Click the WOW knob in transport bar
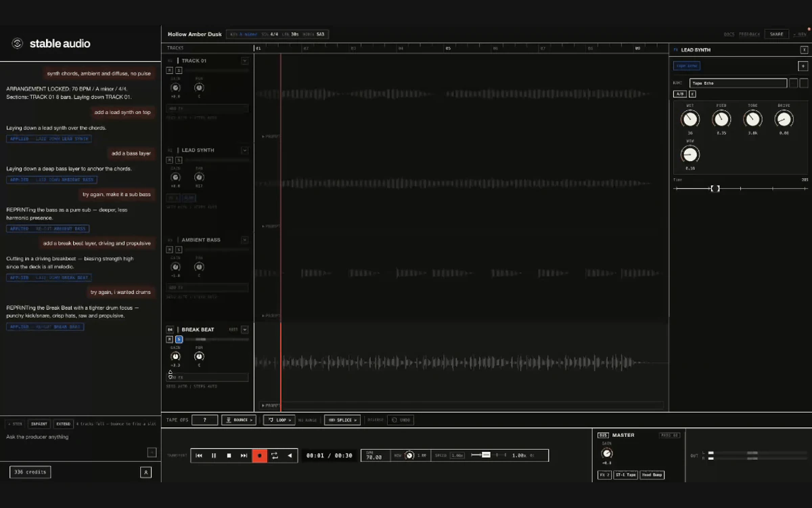 (409, 456)
